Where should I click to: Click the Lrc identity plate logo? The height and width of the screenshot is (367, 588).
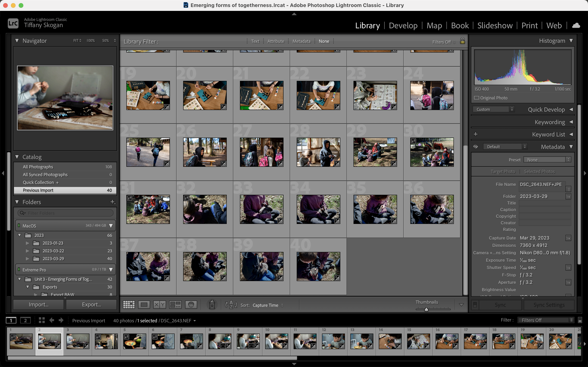point(13,23)
